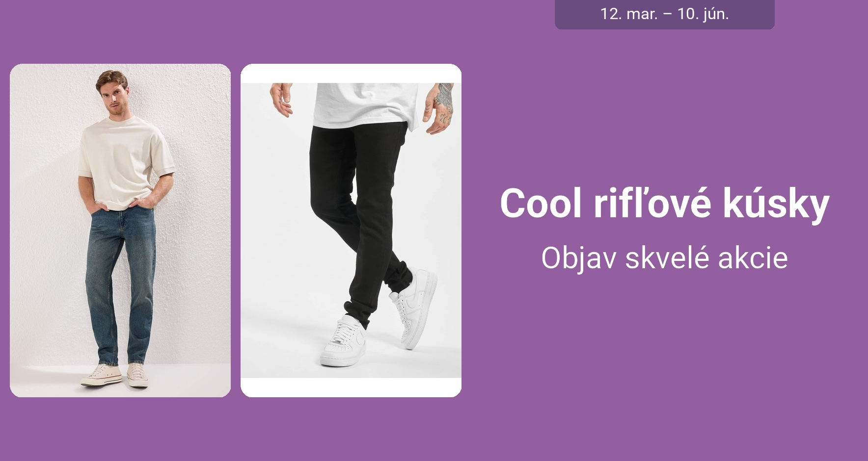Click the '10. jún.' end date text

(x=703, y=14)
